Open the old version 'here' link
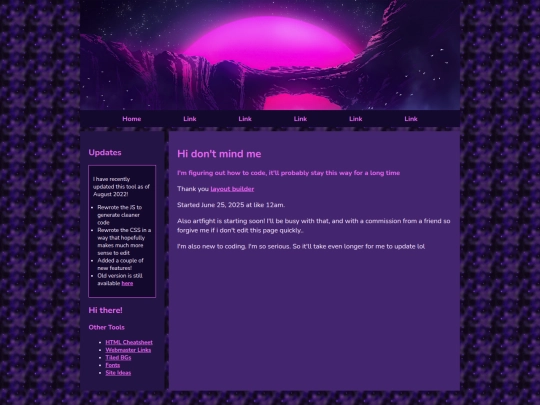Image resolution: width=540 pixels, height=405 pixels. (x=127, y=283)
